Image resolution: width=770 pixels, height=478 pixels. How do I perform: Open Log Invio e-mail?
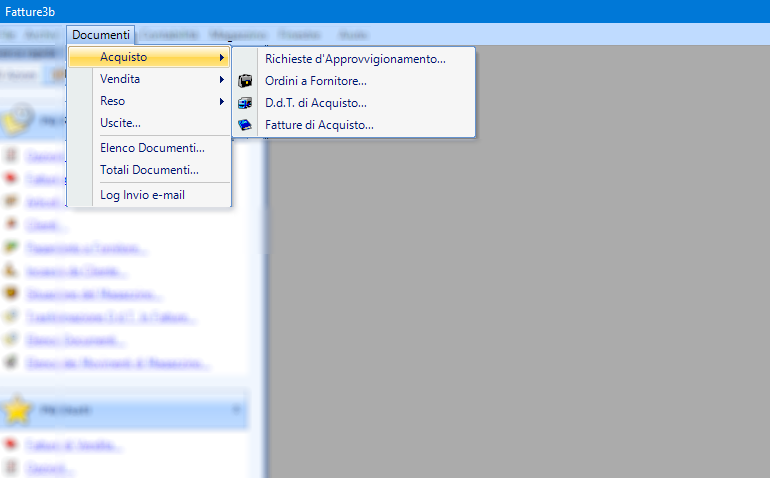pyautogui.click(x=142, y=195)
